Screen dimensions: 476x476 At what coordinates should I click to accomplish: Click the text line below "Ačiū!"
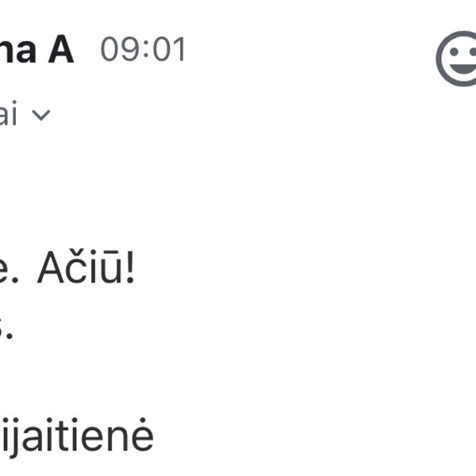[6, 327]
